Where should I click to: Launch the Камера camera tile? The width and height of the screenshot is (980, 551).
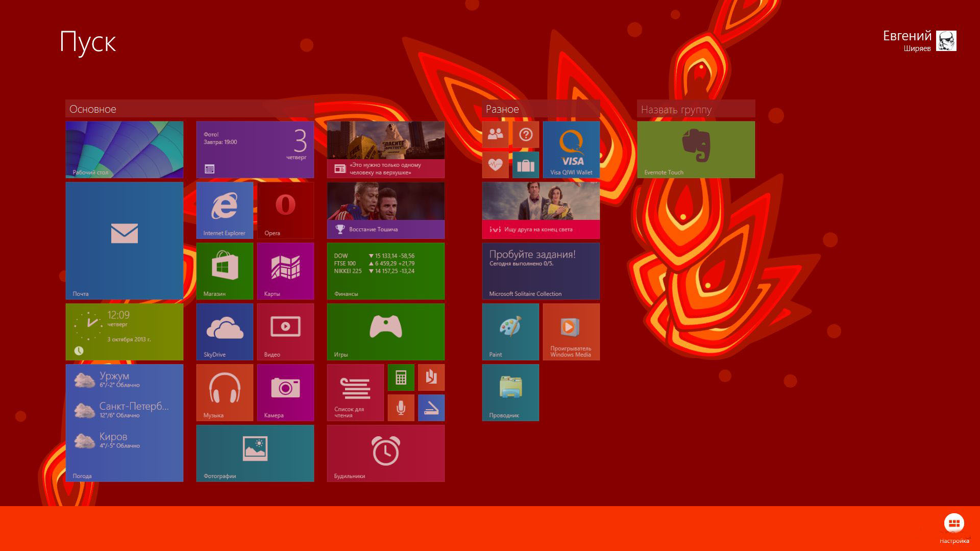click(285, 392)
